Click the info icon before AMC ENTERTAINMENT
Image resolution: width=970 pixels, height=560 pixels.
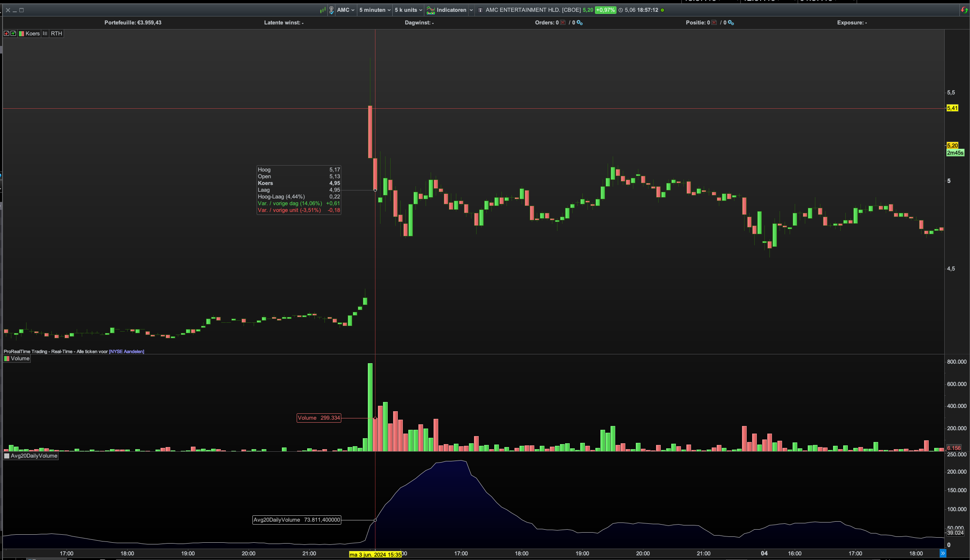click(x=480, y=10)
